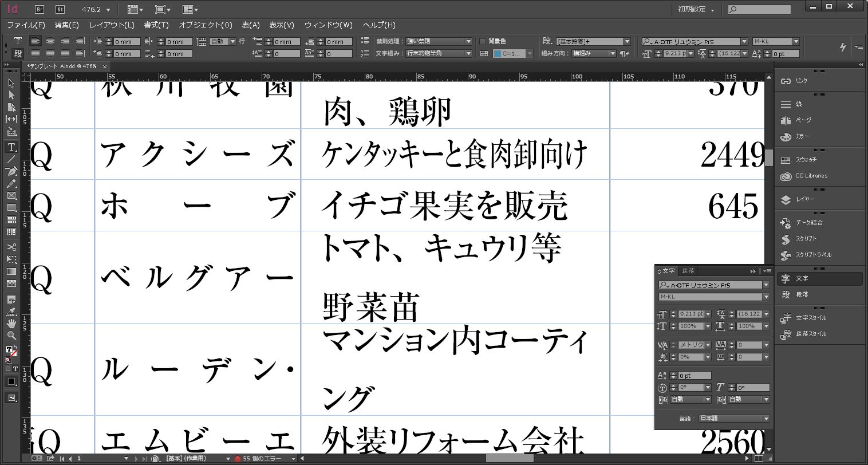Select the Page tool
This screenshot has width=868, height=465.
click(x=11, y=107)
